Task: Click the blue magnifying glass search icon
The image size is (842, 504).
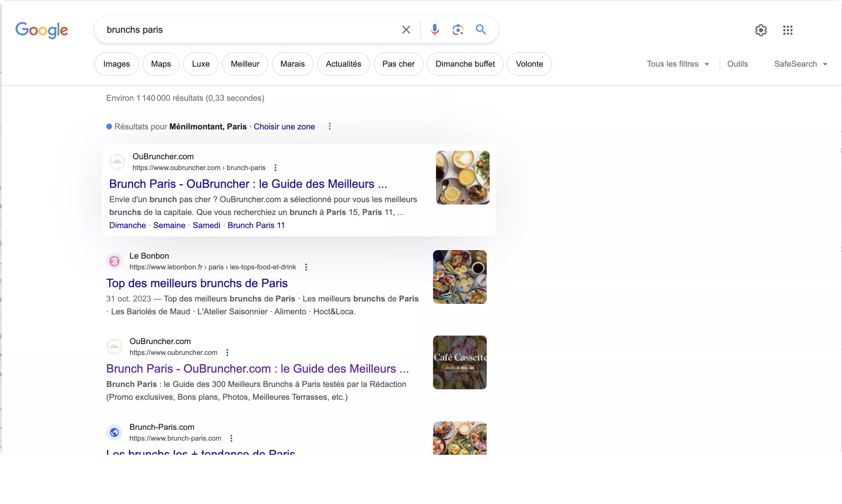Action: pos(481,30)
